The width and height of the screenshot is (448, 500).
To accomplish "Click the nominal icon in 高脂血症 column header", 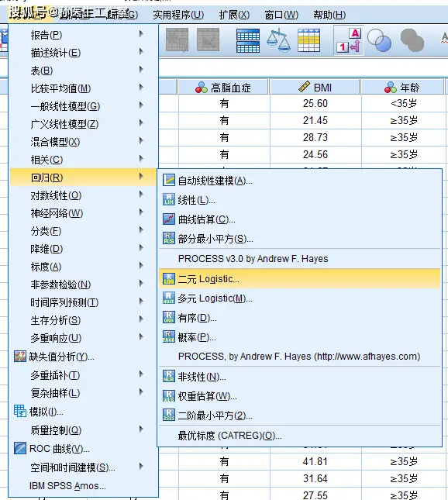I will click(x=202, y=87).
